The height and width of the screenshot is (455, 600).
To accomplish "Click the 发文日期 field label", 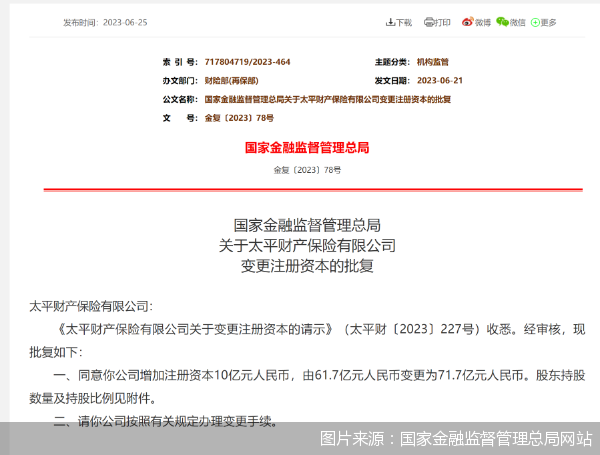I will pyautogui.click(x=392, y=81).
